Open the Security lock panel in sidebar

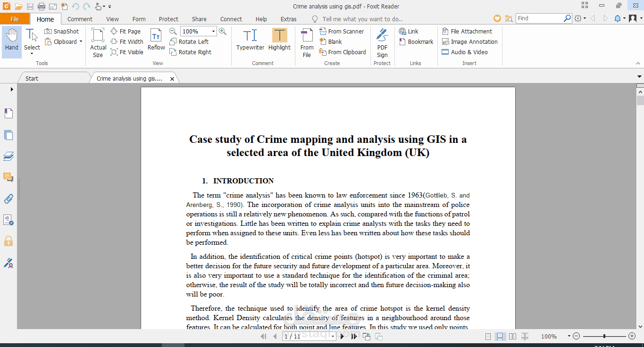click(8, 241)
